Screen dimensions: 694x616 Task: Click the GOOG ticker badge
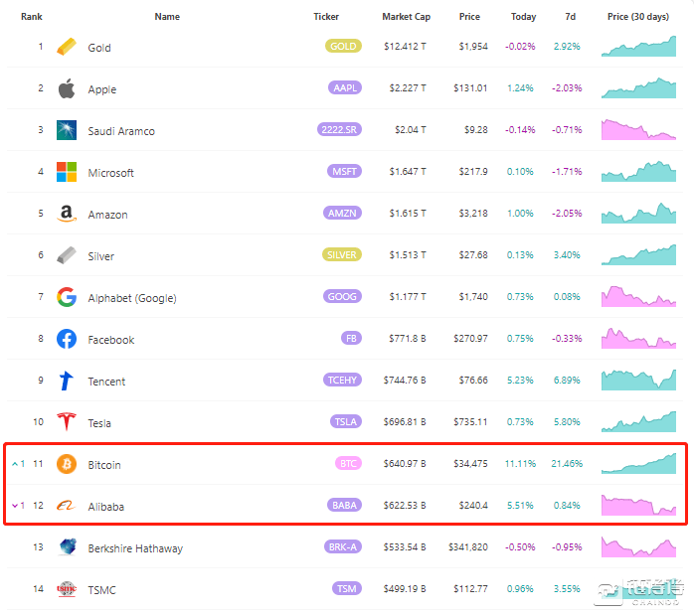(343, 296)
